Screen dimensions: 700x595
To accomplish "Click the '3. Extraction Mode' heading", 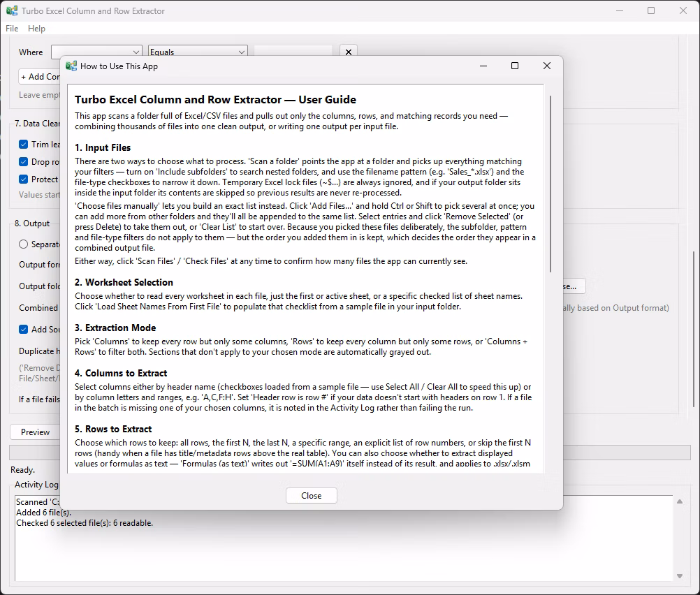I will coord(115,328).
